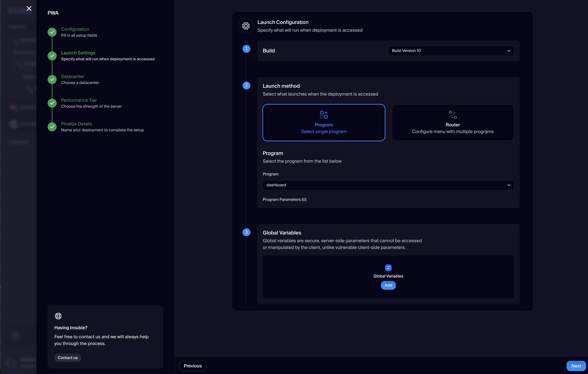The image size is (588, 374).
Task: Go to the Launch Settings step
Action: [x=78, y=53]
